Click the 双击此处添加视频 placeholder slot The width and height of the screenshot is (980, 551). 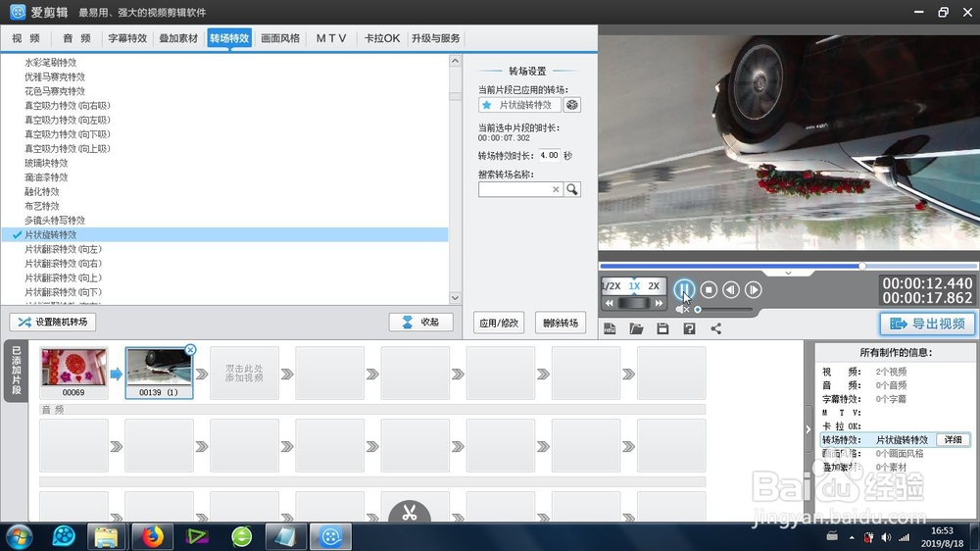click(x=244, y=374)
